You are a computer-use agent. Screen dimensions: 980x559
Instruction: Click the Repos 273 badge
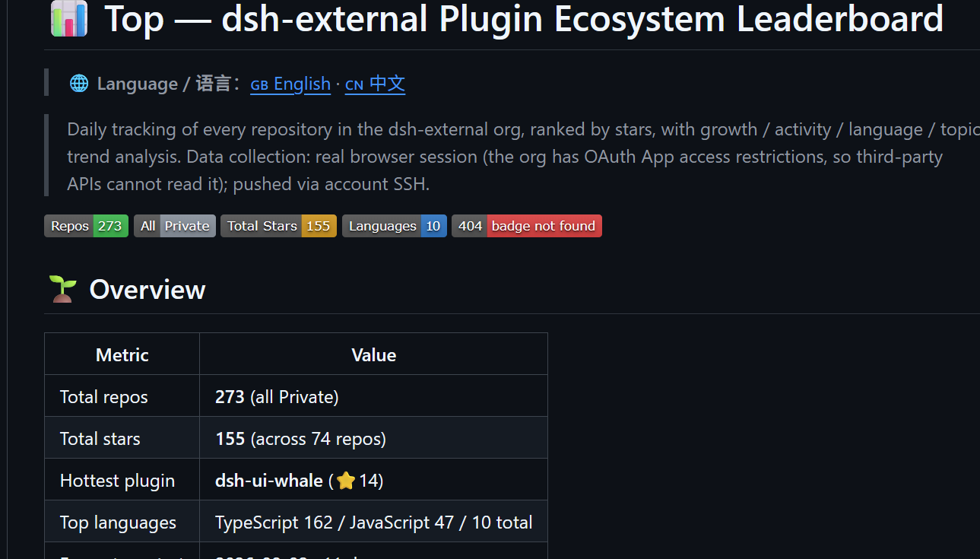point(87,226)
